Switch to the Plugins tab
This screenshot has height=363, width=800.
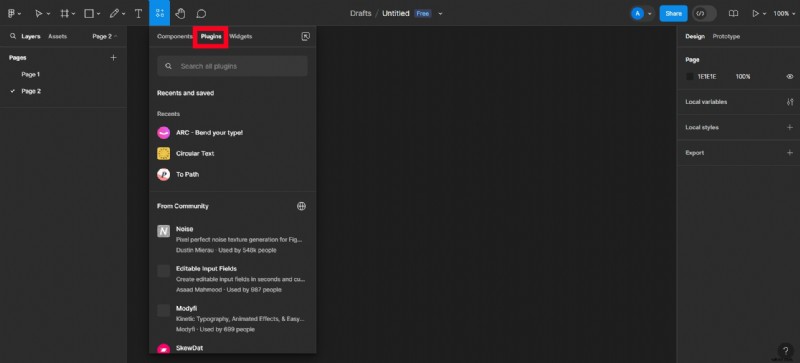[211, 36]
